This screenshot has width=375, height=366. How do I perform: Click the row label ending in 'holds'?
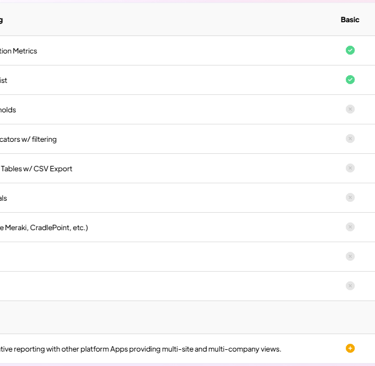pyautogui.click(x=8, y=110)
